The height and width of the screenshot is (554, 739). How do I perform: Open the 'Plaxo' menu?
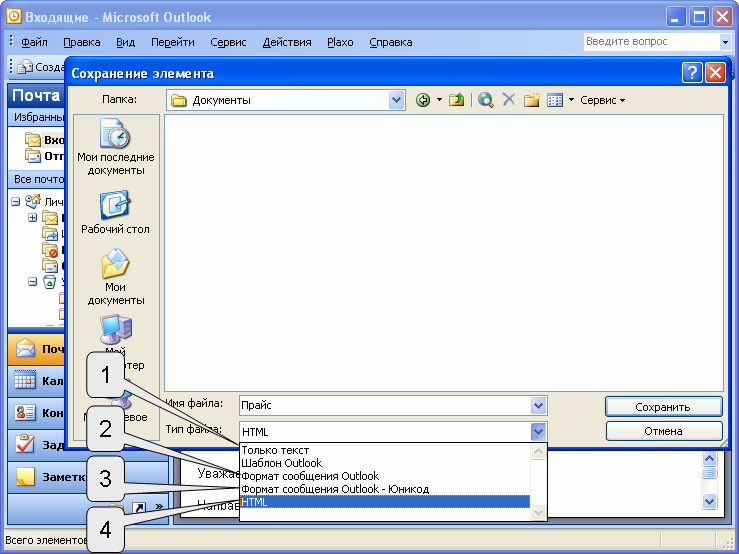(x=340, y=42)
